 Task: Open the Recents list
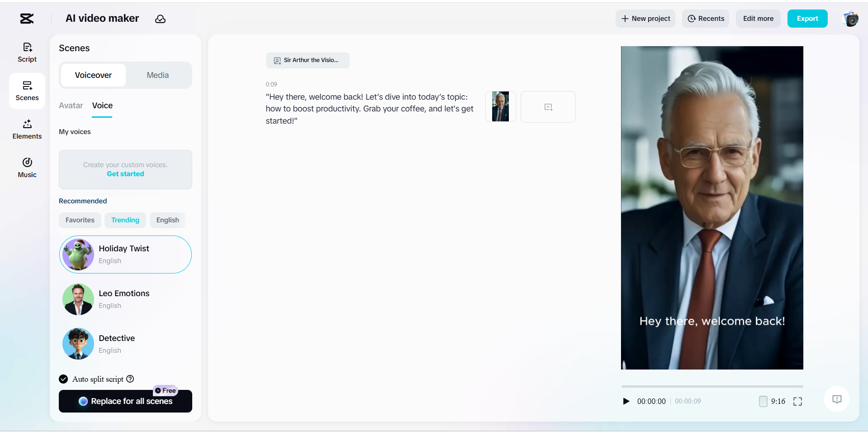[x=706, y=19]
